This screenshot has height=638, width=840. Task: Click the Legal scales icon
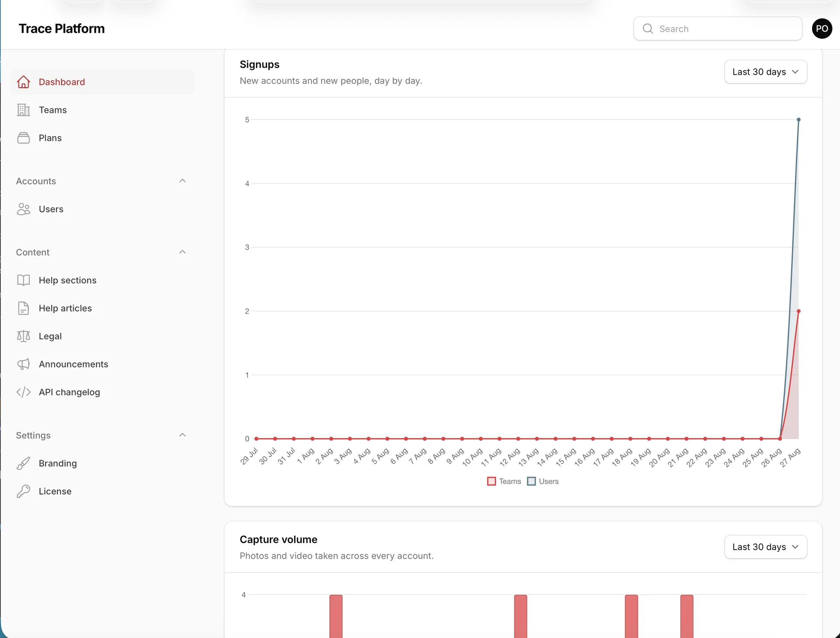point(24,336)
